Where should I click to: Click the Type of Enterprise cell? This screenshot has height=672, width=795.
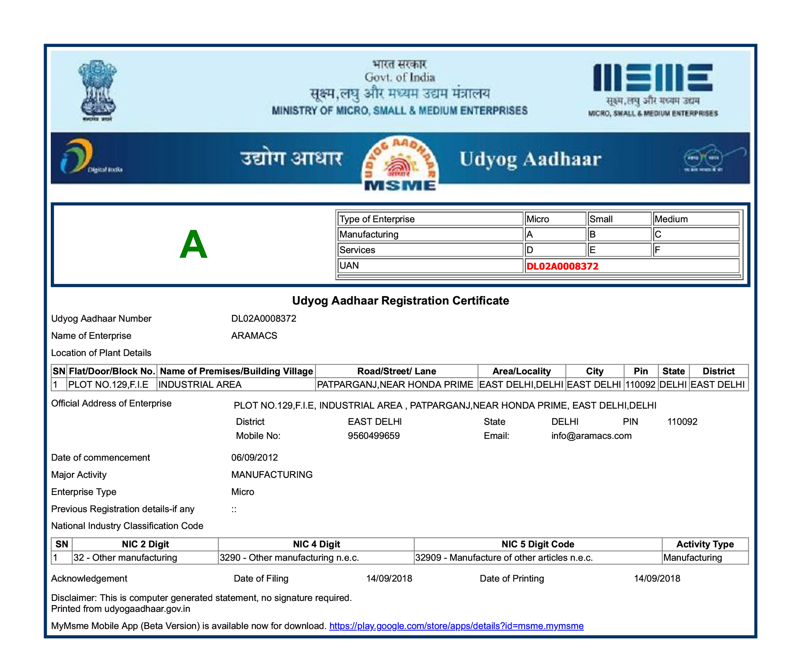pyautogui.click(x=430, y=219)
